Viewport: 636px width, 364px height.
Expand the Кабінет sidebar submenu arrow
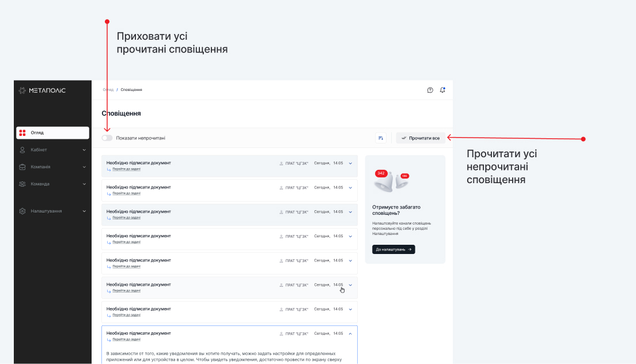tap(84, 150)
